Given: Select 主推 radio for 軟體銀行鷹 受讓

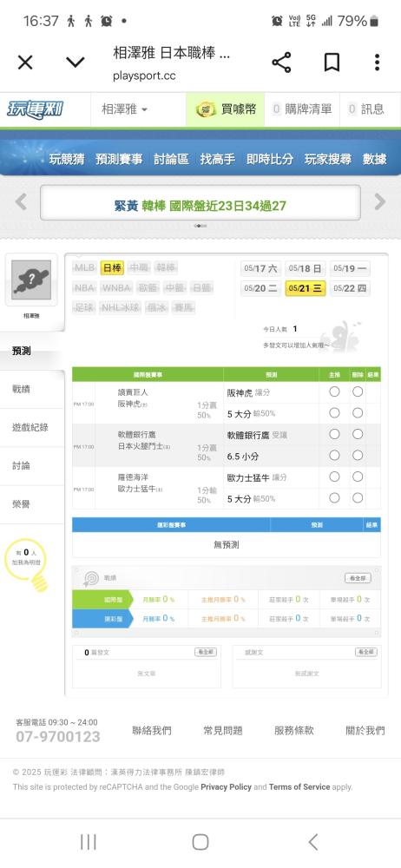Looking at the screenshot, I should [334, 435].
